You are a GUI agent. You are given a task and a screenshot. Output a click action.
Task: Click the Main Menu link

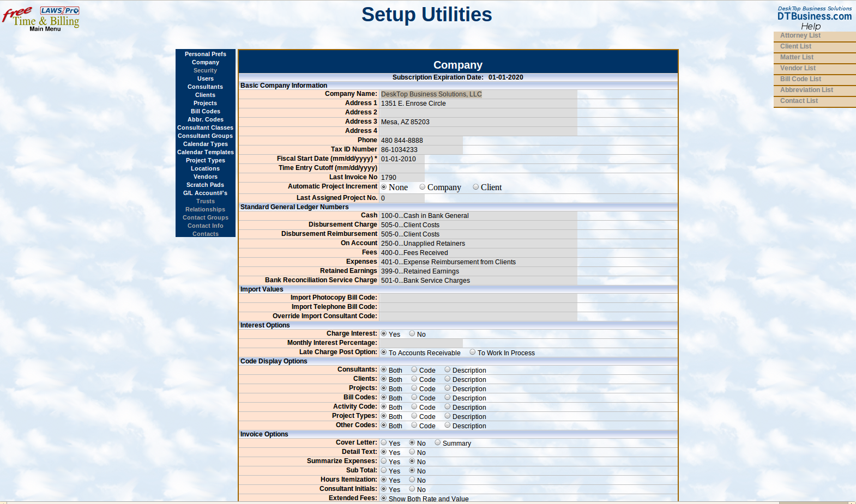click(x=45, y=29)
